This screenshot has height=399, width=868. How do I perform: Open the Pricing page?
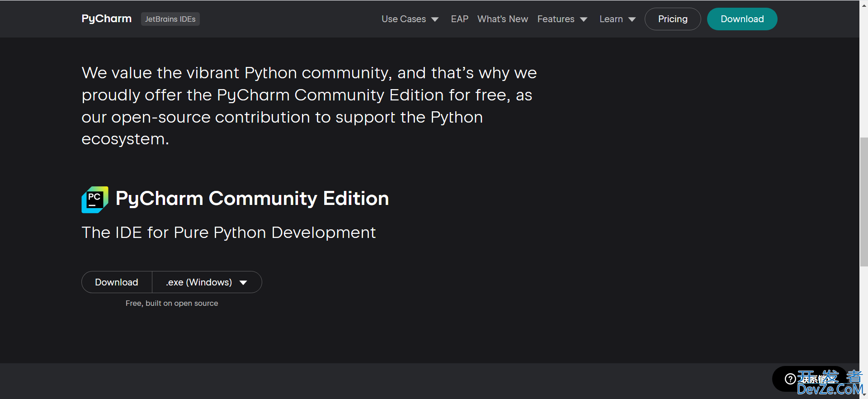[x=673, y=19]
